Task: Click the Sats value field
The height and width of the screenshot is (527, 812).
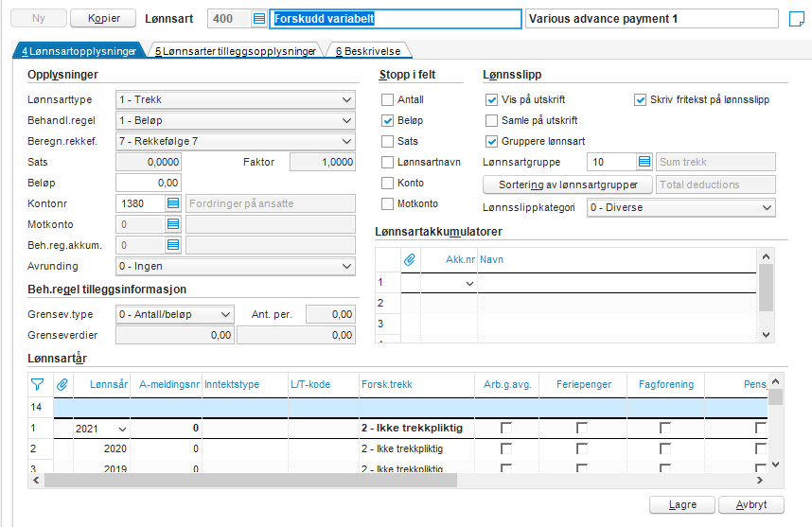Action: pyautogui.click(x=148, y=162)
